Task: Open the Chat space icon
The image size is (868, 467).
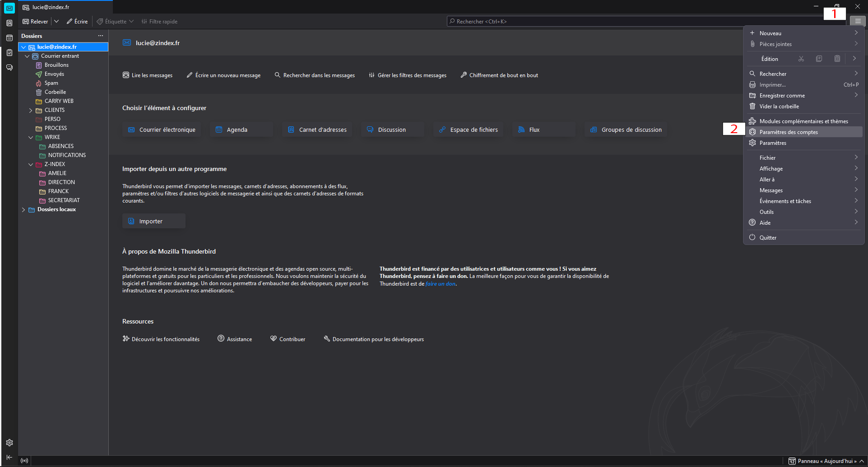Action: point(9,68)
